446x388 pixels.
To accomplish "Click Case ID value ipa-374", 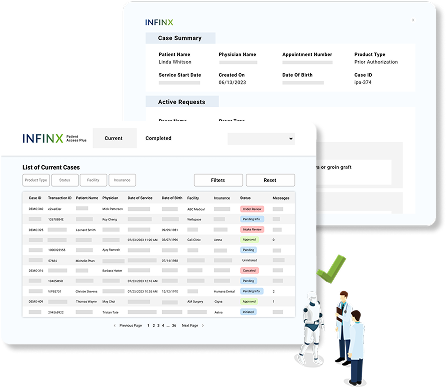I will pyautogui.click(x=363, y=82).
